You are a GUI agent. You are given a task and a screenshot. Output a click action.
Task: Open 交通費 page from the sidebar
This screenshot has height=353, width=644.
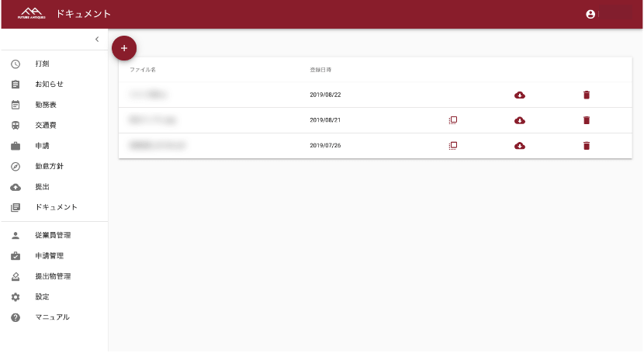click(46, 125)
